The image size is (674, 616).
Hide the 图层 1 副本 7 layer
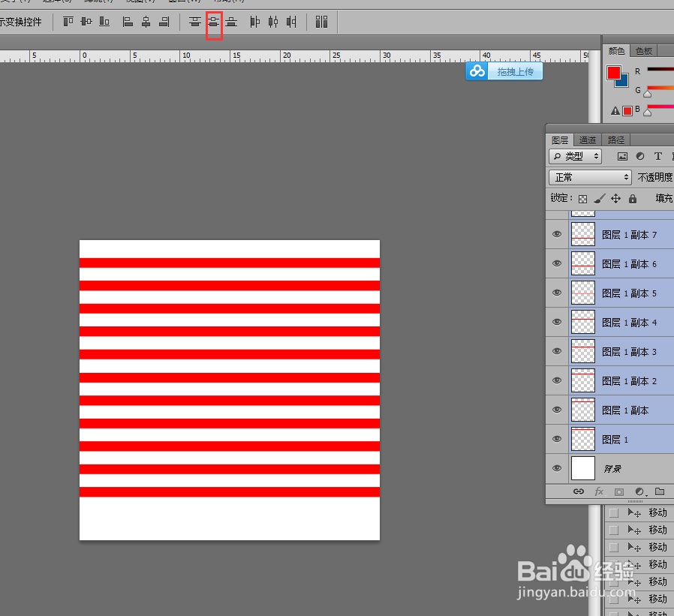click(557, 234)
